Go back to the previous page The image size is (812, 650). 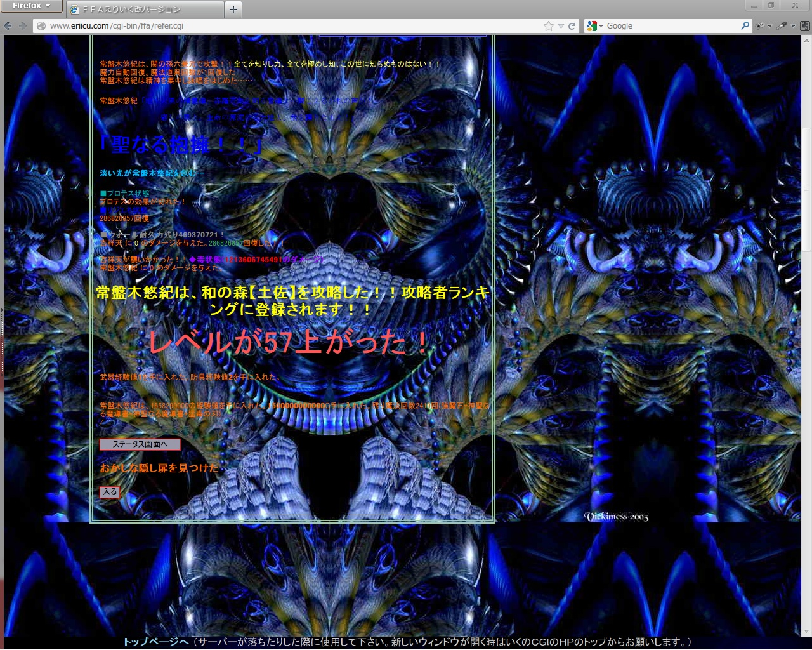(x=8, y=26)
